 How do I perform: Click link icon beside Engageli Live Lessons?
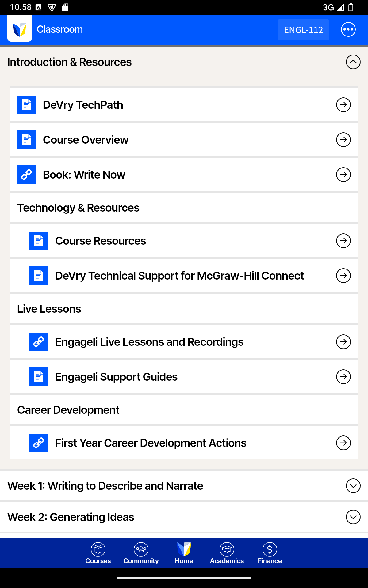pos(39,342)
